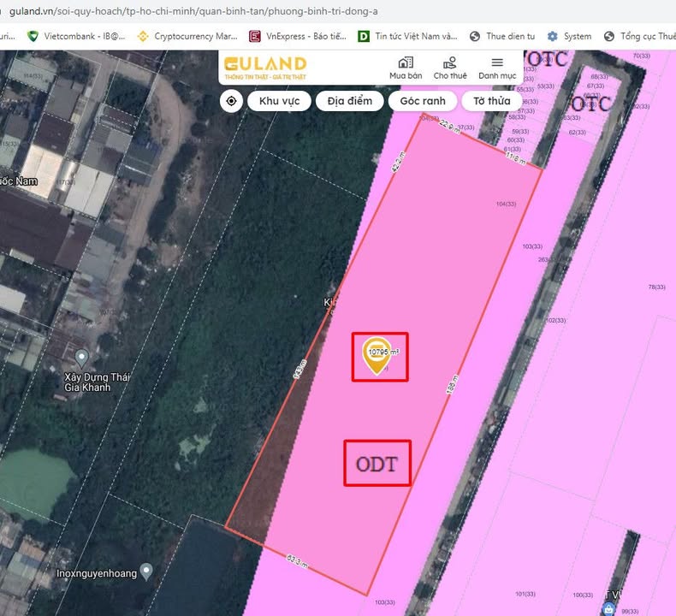Click the 63.3 m edge measurement

coord(298,561)
